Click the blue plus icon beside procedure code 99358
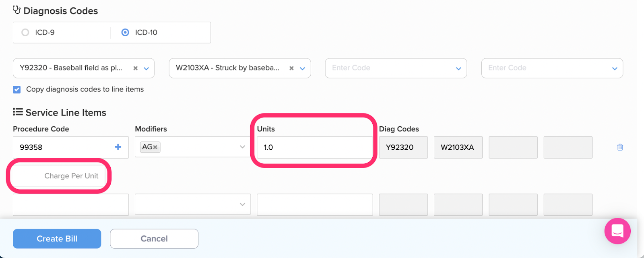The image size is (644, 258). [118, 147]
